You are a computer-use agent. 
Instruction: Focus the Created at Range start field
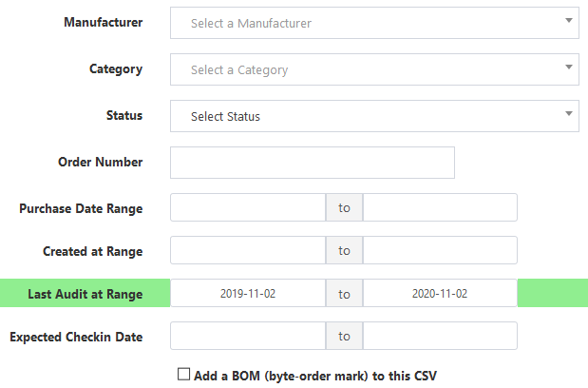point(248,250)
